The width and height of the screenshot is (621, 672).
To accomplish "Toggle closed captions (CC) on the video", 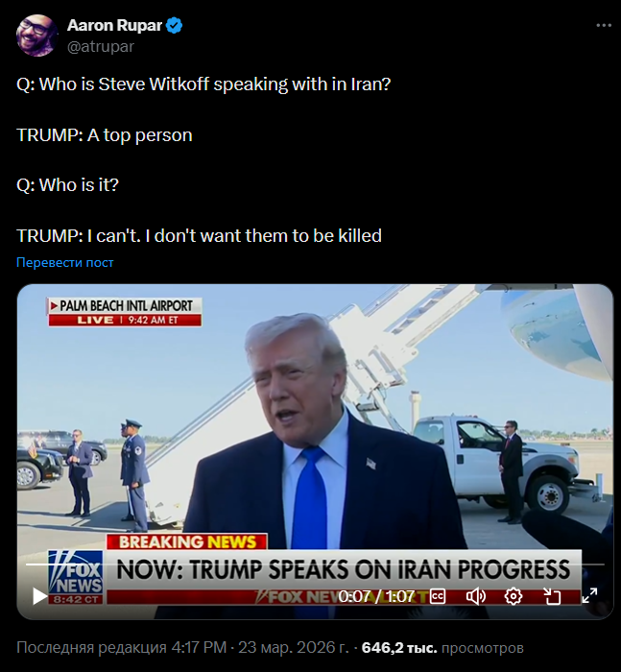I will (x=438, y=596).
